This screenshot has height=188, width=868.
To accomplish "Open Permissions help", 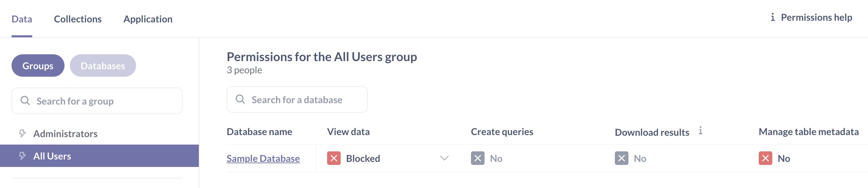I will click(816, 17).
